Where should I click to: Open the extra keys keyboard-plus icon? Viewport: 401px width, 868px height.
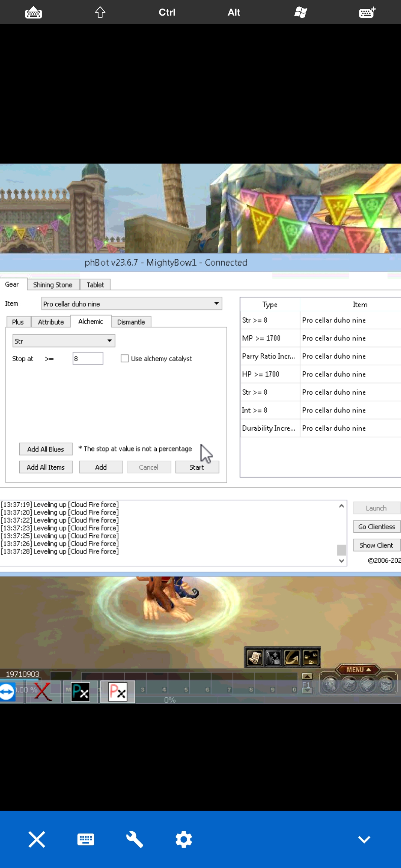367,12
